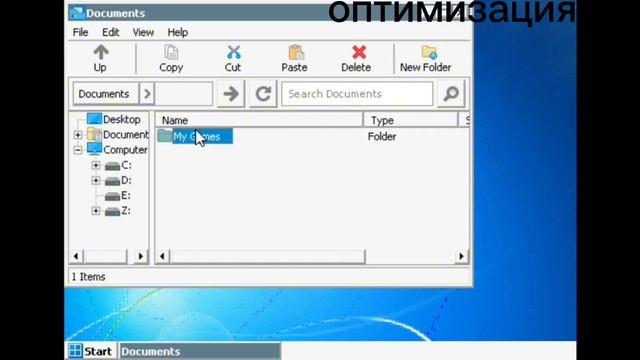Sort by the Name column header
Screen dimensions: 640x360
[259, 120]
